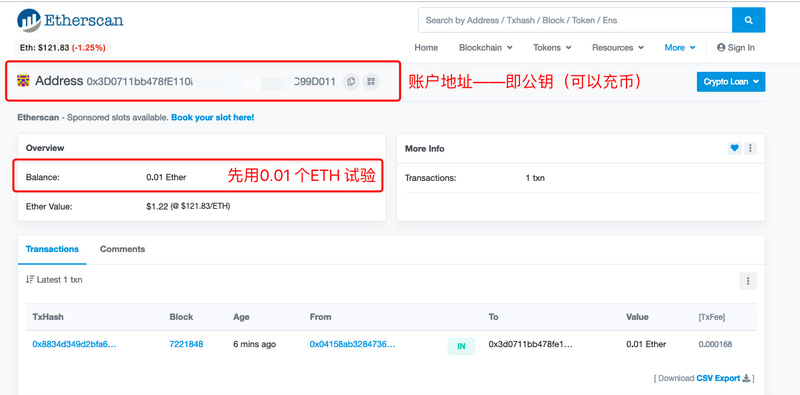
Task: Click the Overview card heading
Action: [45, 148]
